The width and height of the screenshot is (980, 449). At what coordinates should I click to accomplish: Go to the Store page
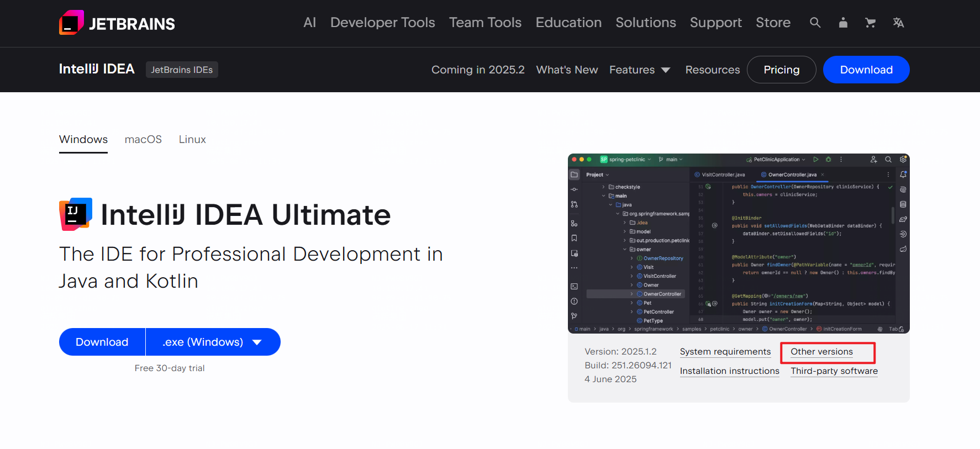pos(773,23)
